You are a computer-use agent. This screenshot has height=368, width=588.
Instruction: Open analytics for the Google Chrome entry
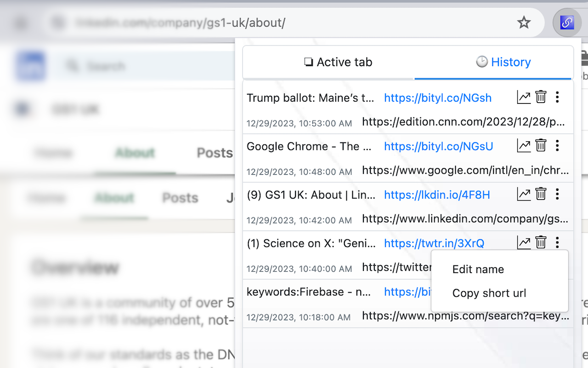click(x=524, y=145)
